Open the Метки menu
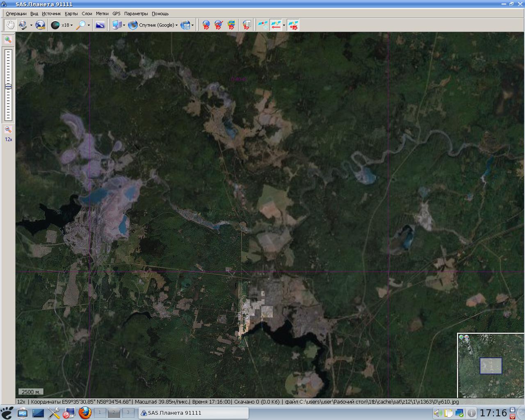 coord(102,14)
